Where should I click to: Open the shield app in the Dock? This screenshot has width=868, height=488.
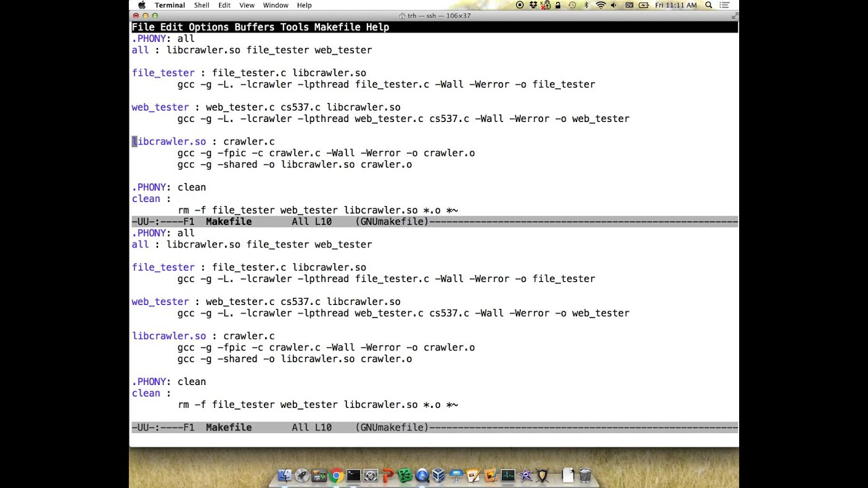[x=542, y=475]
